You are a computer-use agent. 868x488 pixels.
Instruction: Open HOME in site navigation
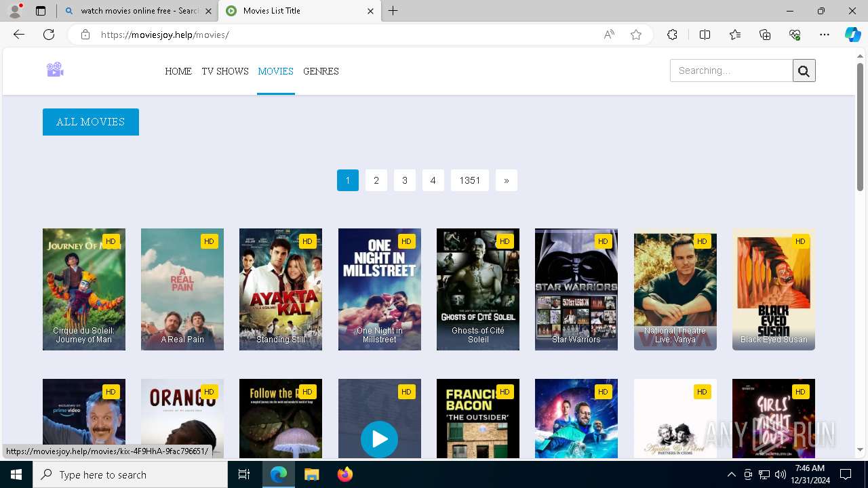[178, 71]
